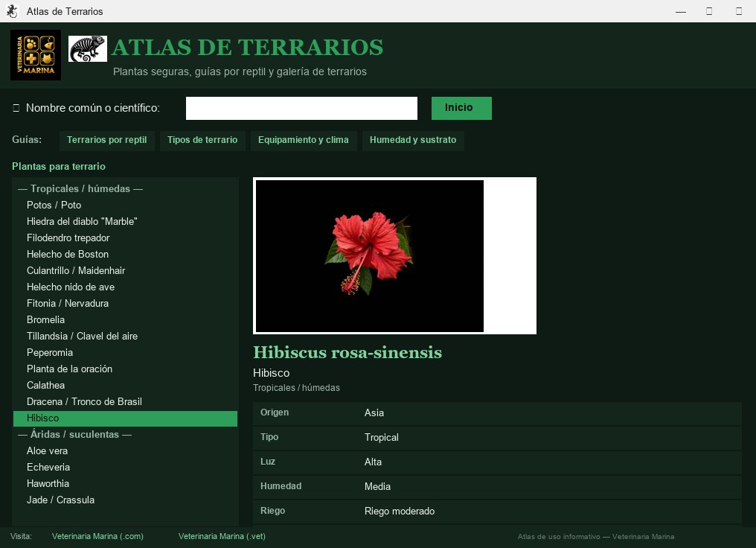Image resolution: width=756 pixels, height=548 pixels.
Task: Open the Terrarios por reptil guide
Action: (x=106, y=141)
